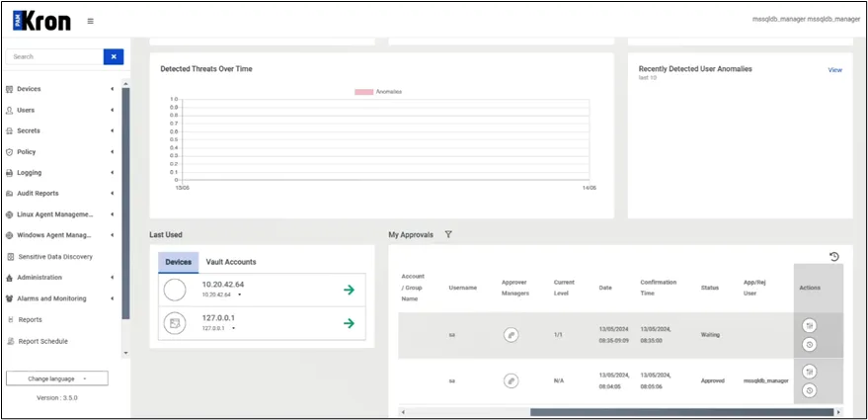Click the Windows Agent Management globe icon
The height and width of the screenshot is (420, 868).
(x=10, y=235)
